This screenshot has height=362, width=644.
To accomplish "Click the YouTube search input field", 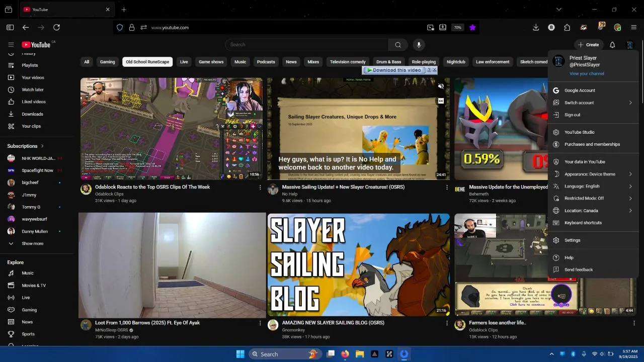I will click(307, 45).
